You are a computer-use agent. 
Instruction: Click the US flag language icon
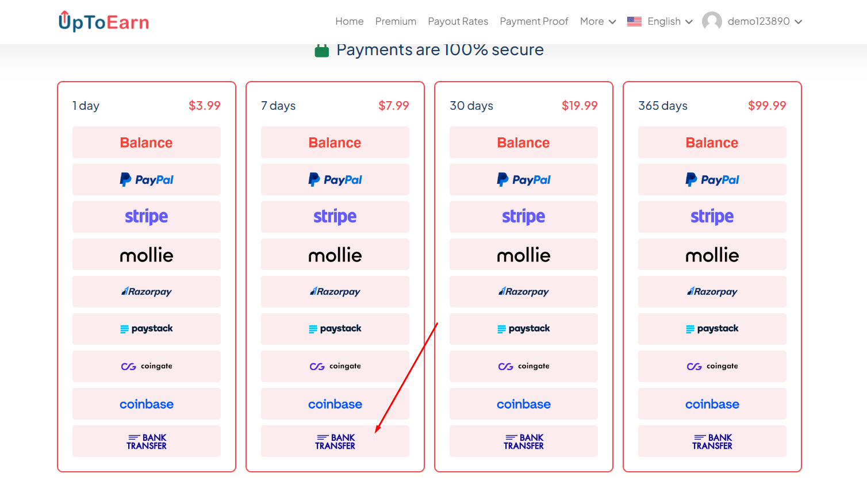click(634, 22)
